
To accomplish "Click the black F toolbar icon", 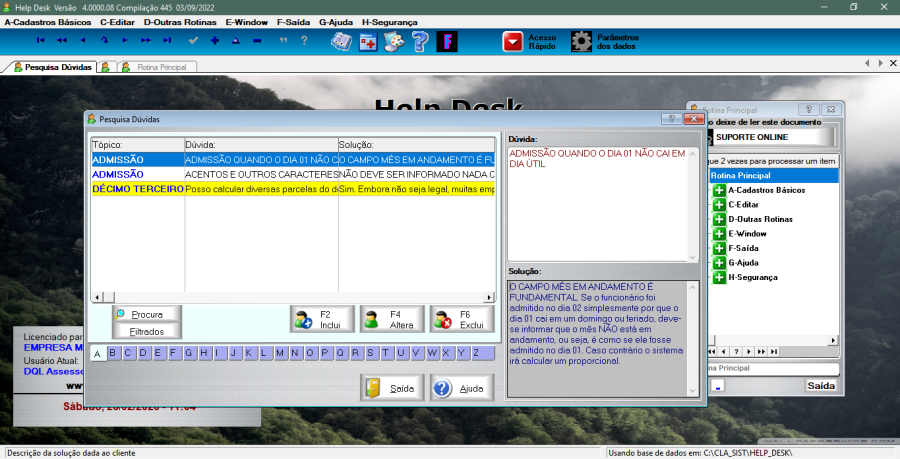I will coord(447,41).
